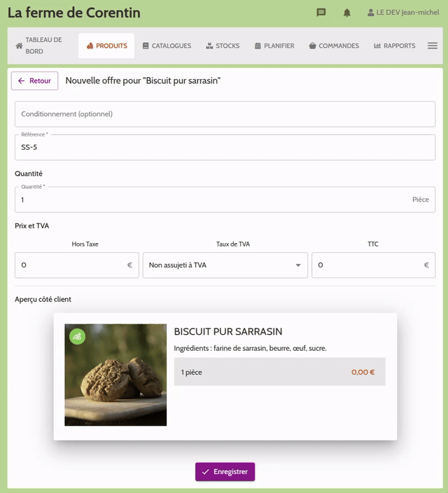Open the hamburger menu icon
The height and width of the screenshot is (493, 448).
(x=433, y=46)
